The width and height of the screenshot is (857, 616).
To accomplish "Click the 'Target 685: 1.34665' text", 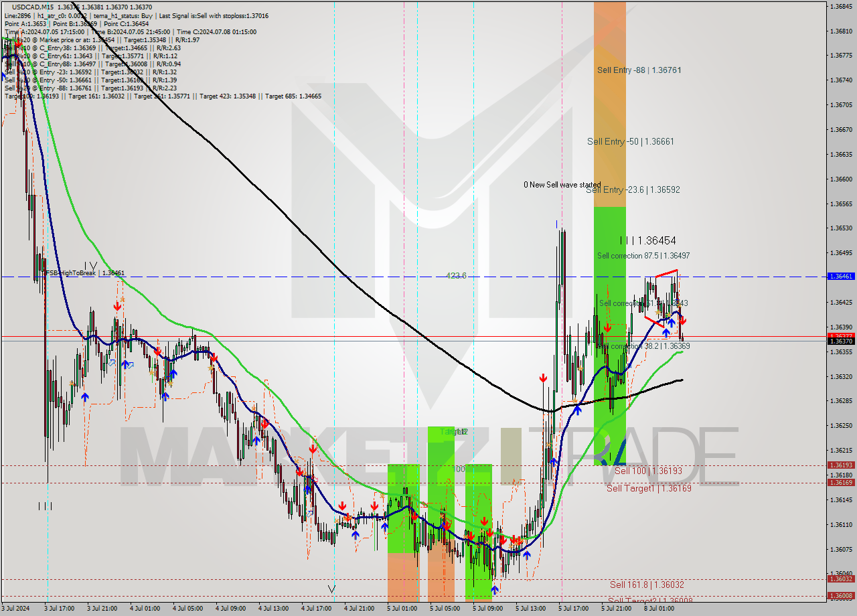I will pos(293,96).
